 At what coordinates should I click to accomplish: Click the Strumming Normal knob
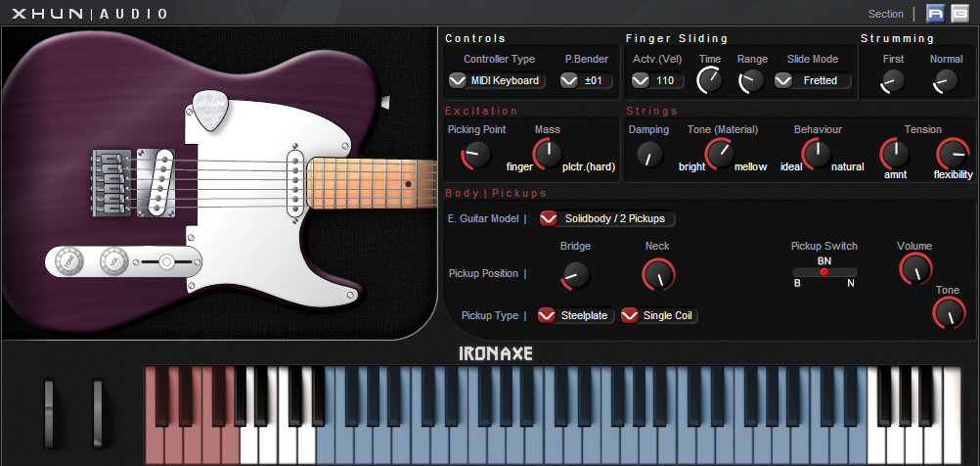(x=945, y=80)
